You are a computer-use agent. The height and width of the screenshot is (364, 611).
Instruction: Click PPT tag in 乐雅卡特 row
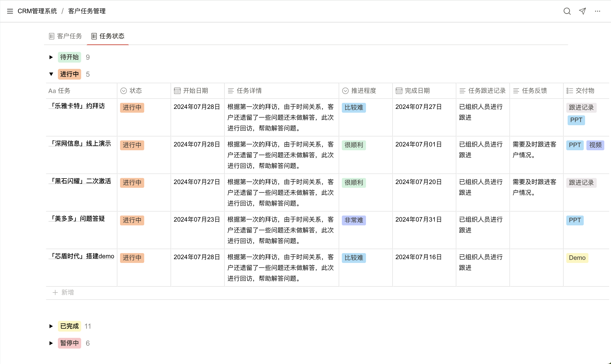tap(576, 120)
